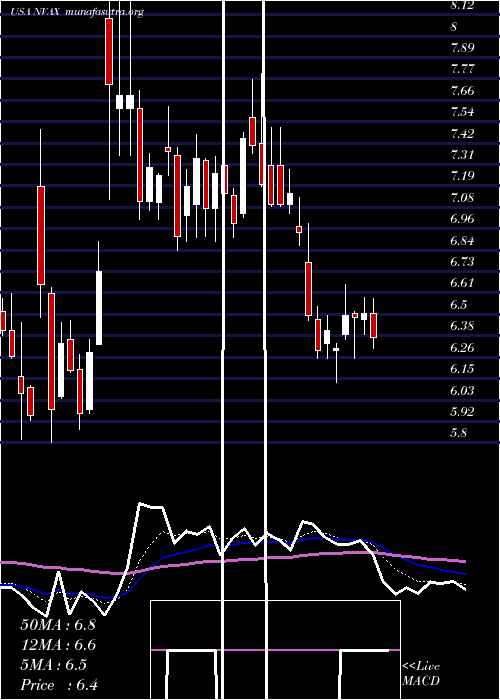Click the 7.66 price axis label

[x=462, y=91]
